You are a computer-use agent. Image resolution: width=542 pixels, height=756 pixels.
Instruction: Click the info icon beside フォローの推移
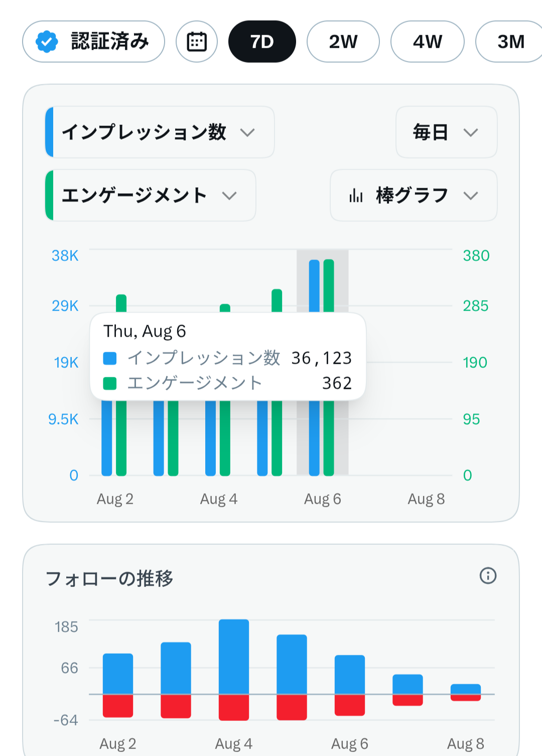click(488, 575)
